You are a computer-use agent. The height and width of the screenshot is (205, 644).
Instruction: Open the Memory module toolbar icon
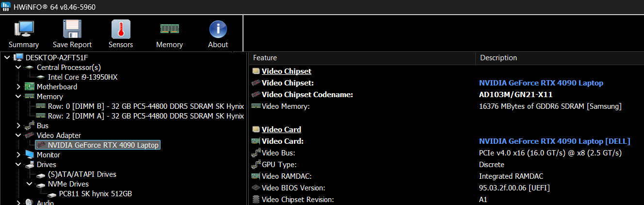tap(170, 29)
